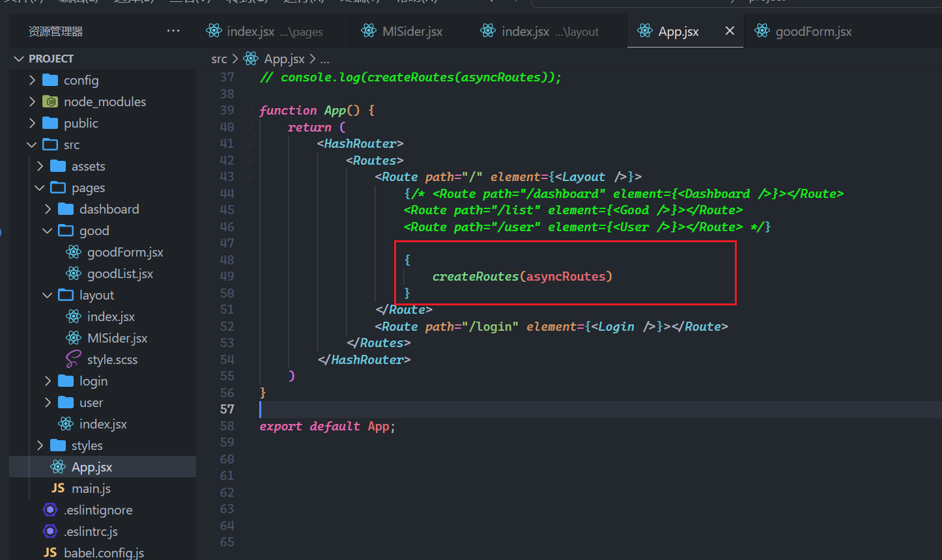Click the public folder icon
This screenshot has height=560, width=942.
coord(50,123)
